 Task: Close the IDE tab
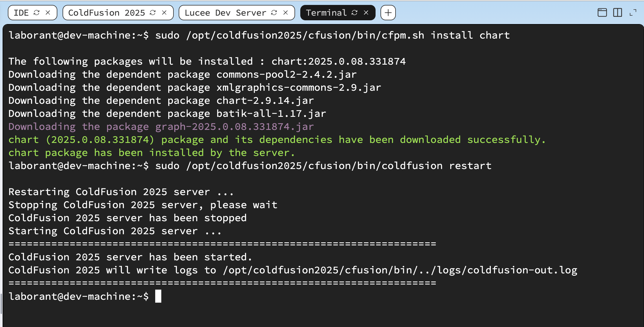[48, 13]
